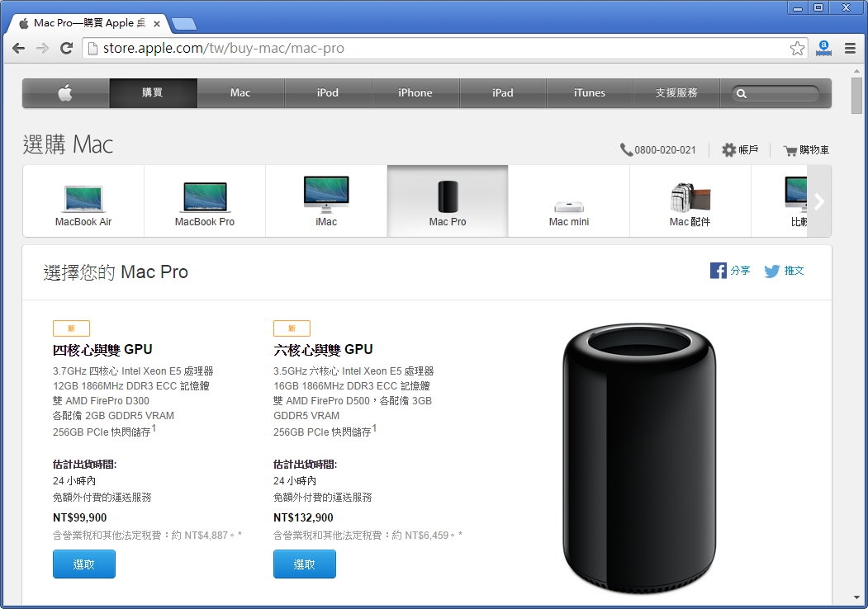Viewport: 868px width, 609px height.
Task: Open a new browser tab
Action: (x=184, y=24)
